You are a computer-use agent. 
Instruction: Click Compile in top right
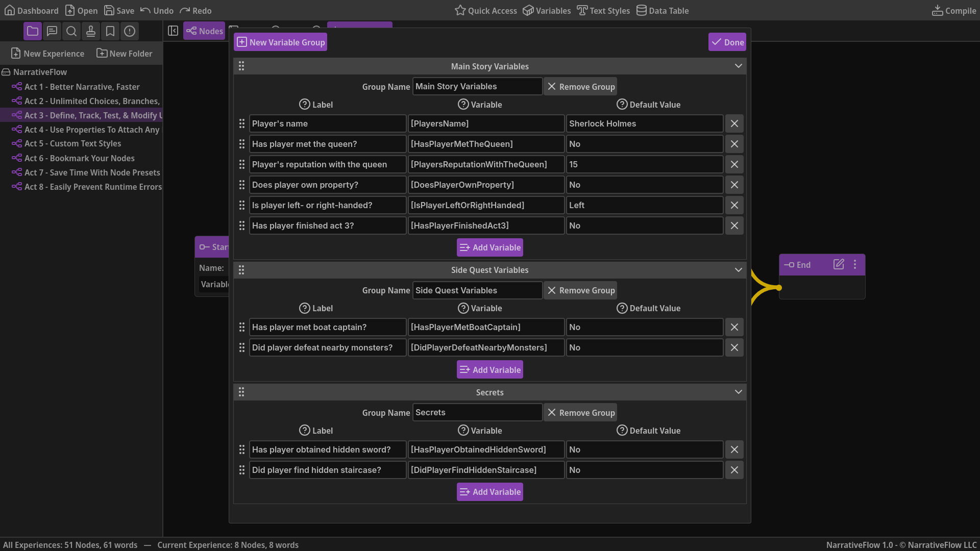[x=954, y=10]
